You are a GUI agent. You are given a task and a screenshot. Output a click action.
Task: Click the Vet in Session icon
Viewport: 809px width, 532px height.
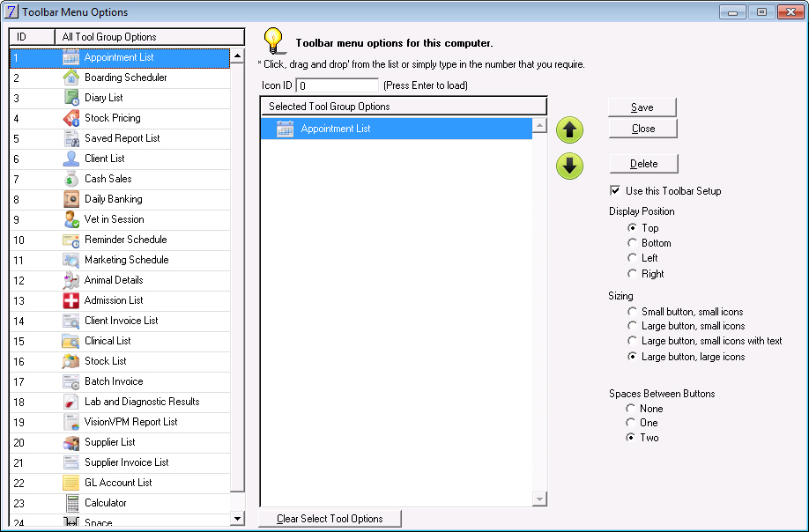pos(71,219)
